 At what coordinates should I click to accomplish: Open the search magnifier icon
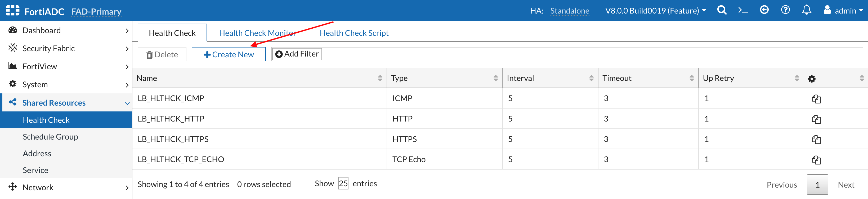(x=721, y=10)
